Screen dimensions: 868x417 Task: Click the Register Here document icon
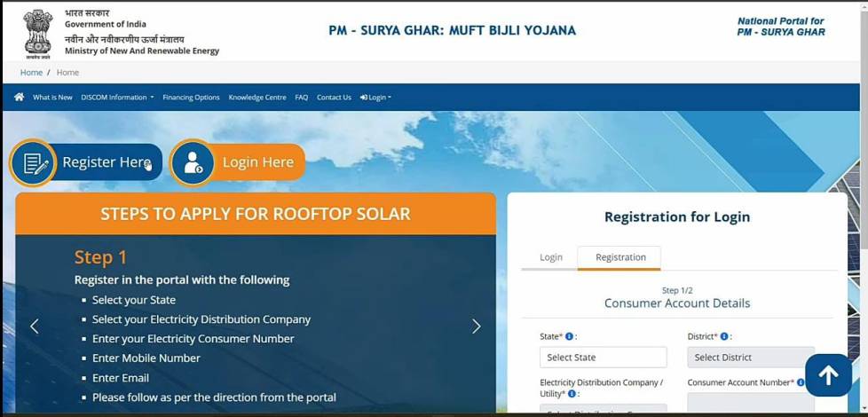[33, 162]
